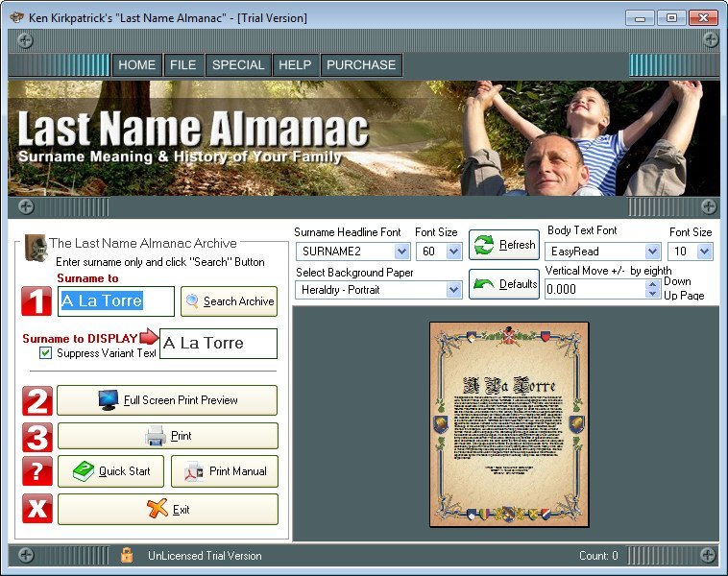Expand the body Font Size dropdown showing 10

tap(704, 252)
